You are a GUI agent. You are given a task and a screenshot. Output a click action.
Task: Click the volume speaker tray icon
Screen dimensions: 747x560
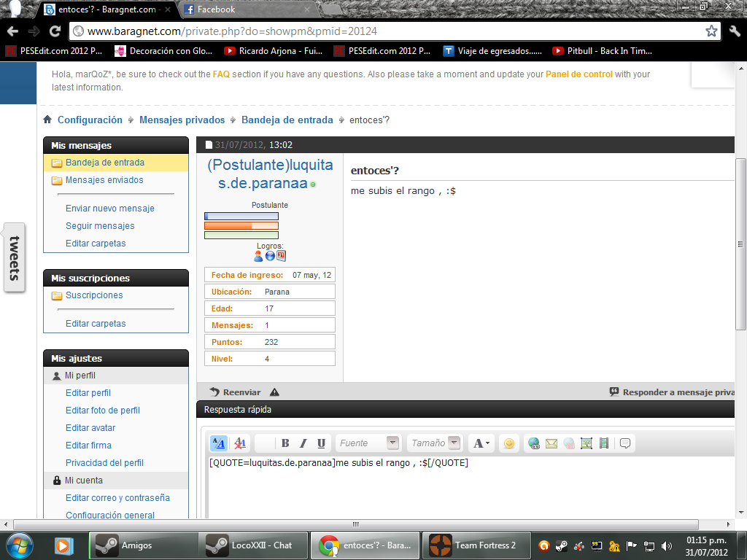click(x=667, y=545)
